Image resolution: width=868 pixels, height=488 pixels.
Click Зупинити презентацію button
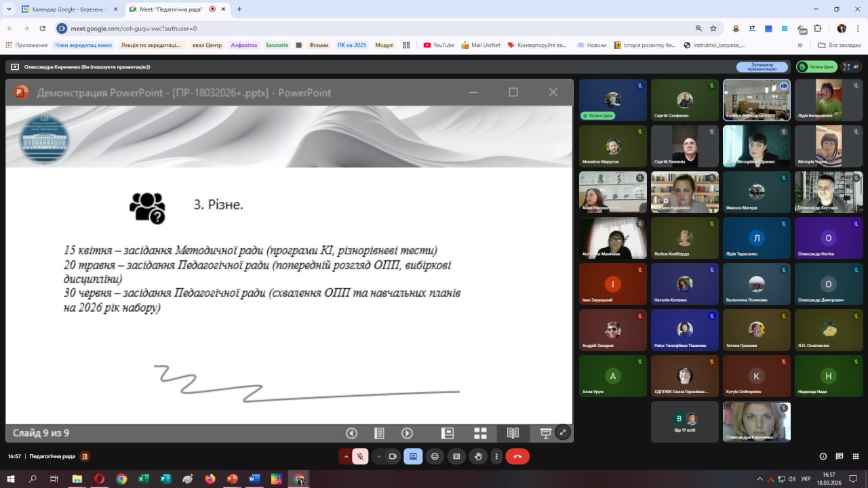coord(762,67)
